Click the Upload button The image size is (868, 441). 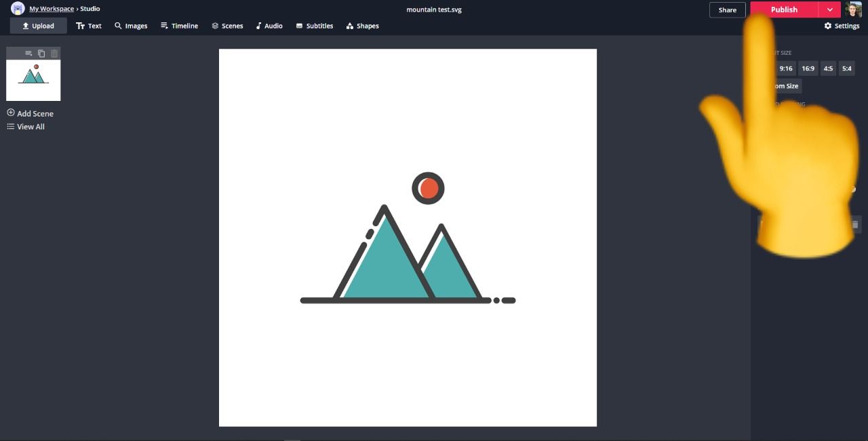[x=38, y=26]
